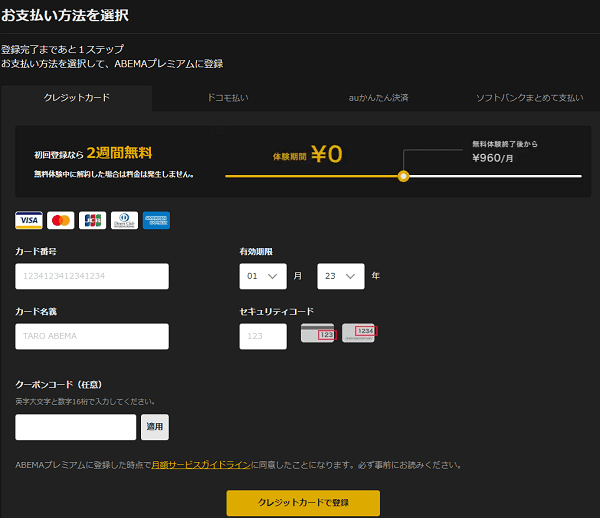This screenshot has height=518, width=600.
Task: Switch to the auかんたん決済 tab
Action: (378, 98)
